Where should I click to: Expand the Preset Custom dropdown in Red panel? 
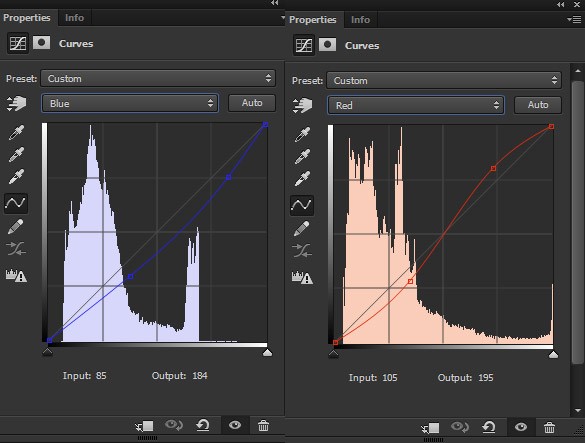click(444, 81)
